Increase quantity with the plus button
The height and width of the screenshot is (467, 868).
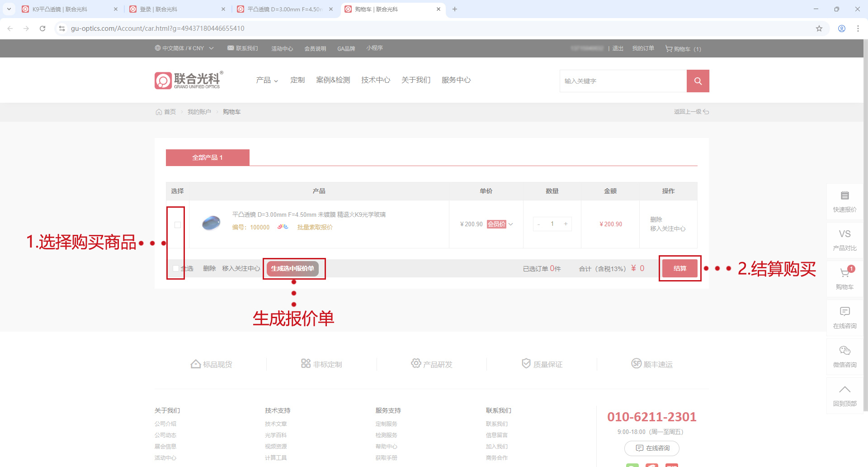point(566,224)
